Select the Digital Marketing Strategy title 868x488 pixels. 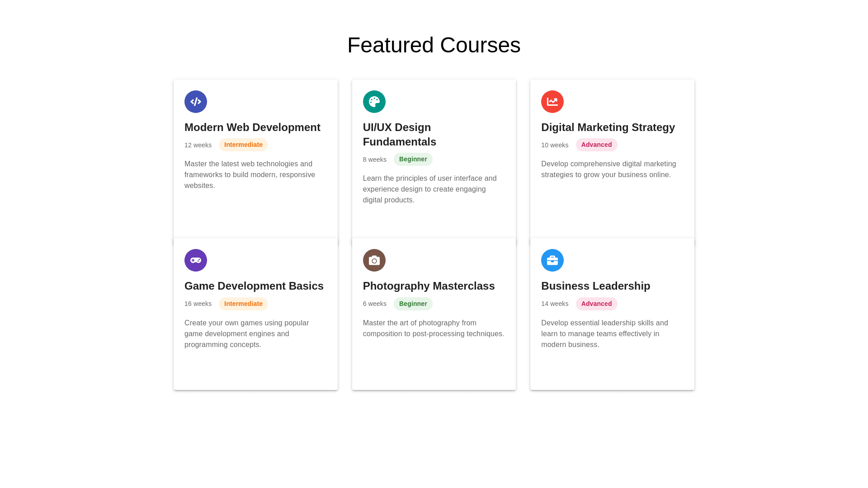pyautogui.click(x=608, y=127)
